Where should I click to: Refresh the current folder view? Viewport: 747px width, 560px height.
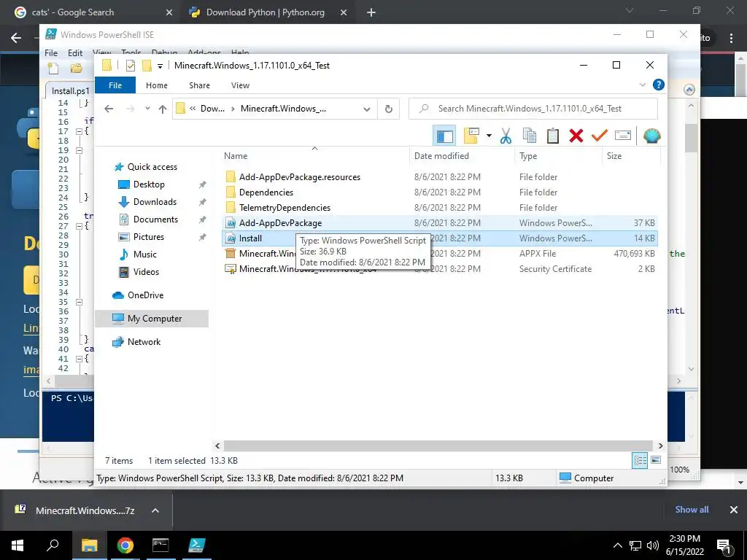coord(389,109)
